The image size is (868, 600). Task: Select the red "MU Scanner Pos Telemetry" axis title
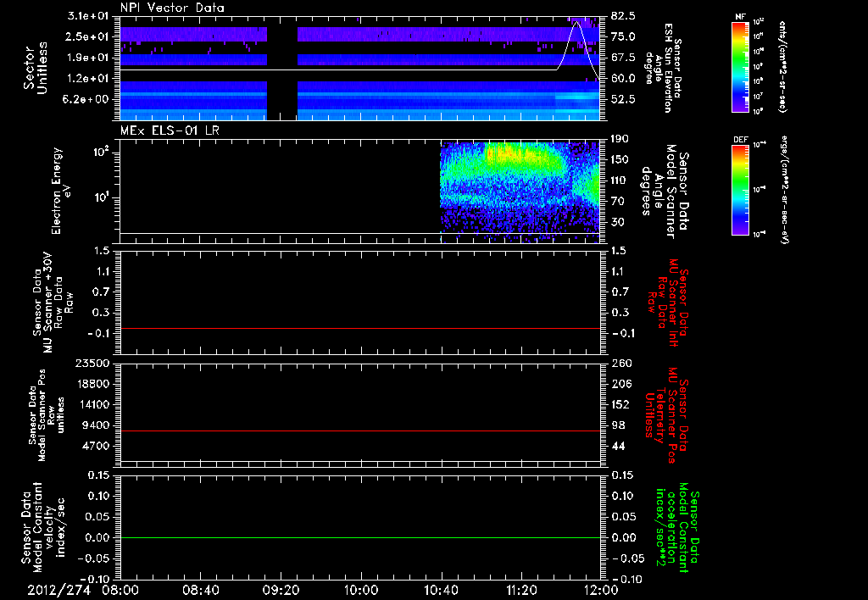pos(667,415)
